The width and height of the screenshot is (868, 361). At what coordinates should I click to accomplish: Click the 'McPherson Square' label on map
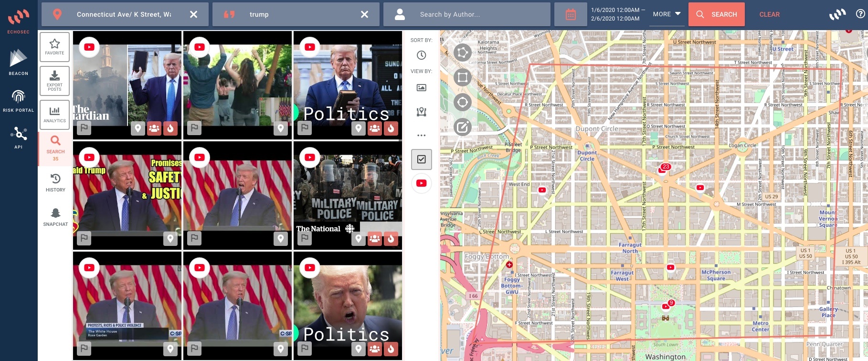716,275
